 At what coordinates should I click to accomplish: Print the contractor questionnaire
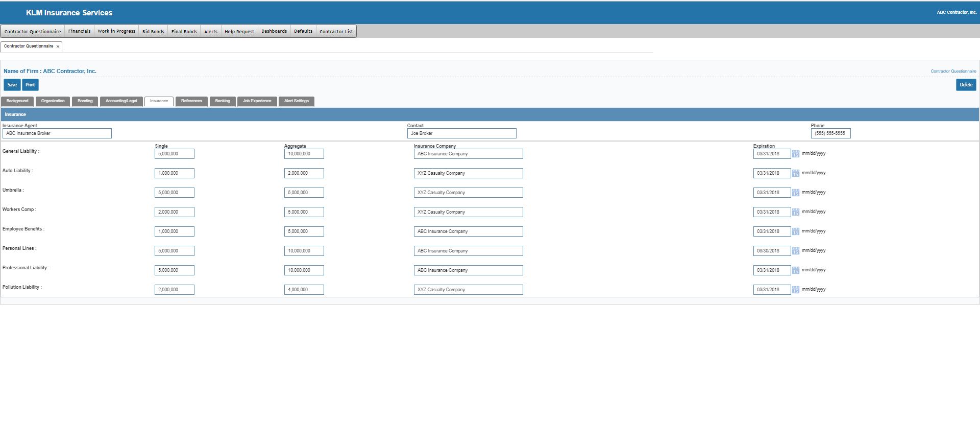pyautogui.click(x=30, y=85)
